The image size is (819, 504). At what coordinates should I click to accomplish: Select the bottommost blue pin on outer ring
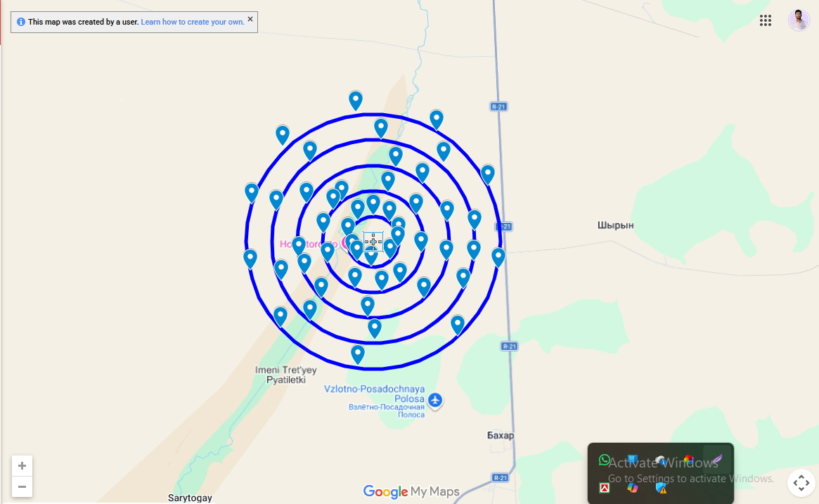(358, 353)
